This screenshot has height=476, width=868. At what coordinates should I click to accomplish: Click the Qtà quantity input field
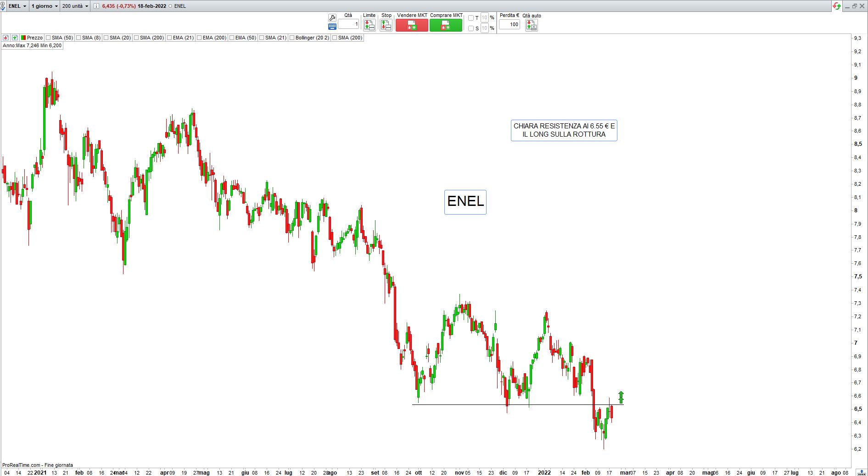point(348,24)
